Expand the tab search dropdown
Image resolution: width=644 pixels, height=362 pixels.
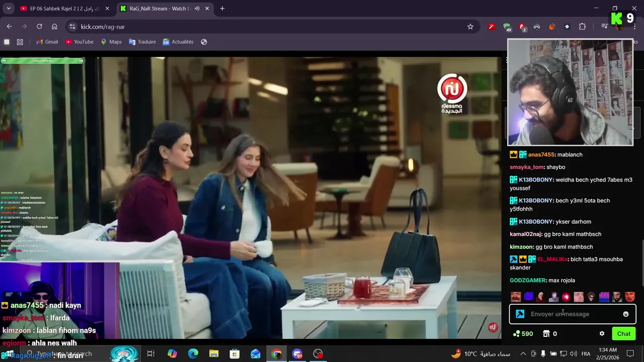click(8, 9)
